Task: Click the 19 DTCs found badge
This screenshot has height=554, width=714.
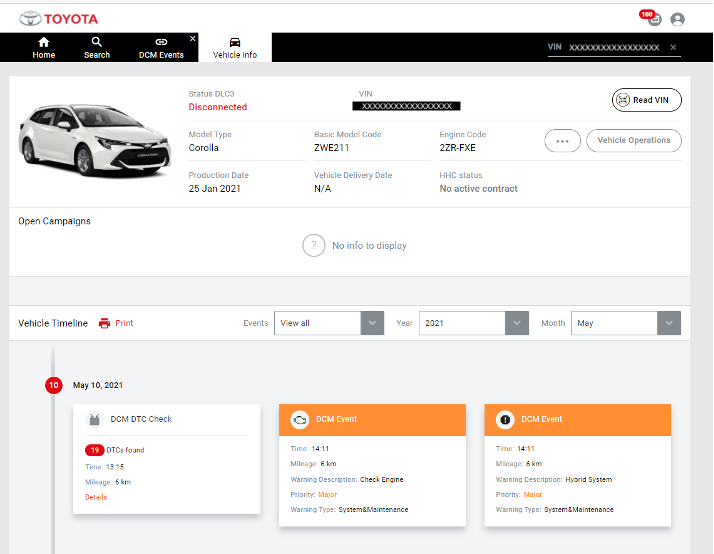Action: pyautogui.click(x=94, y=450)
